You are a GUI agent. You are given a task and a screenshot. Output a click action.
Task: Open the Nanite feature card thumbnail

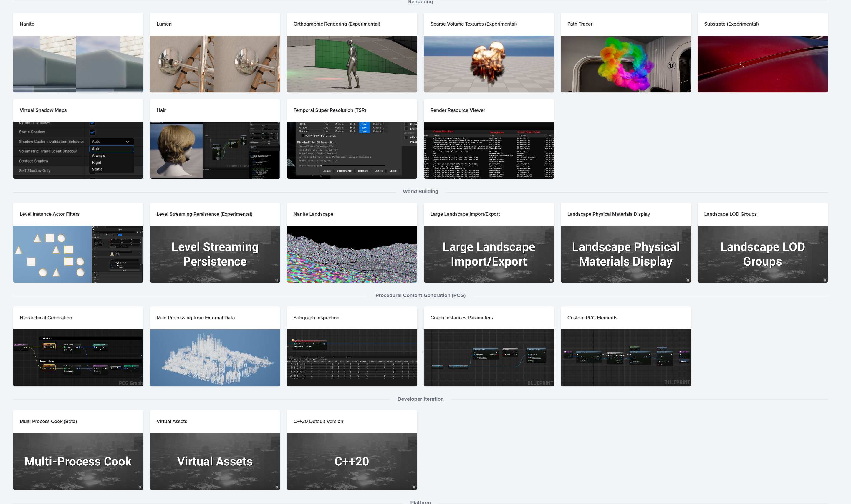tap(78, 64)
